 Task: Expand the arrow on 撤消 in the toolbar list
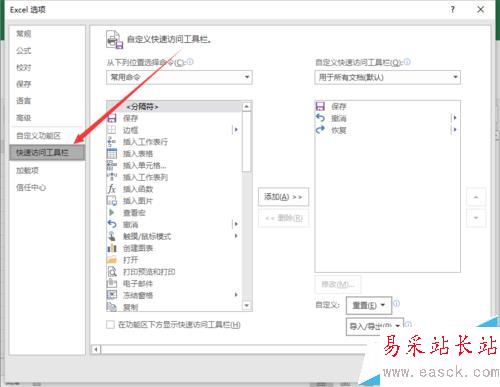[x=454, y=118]
